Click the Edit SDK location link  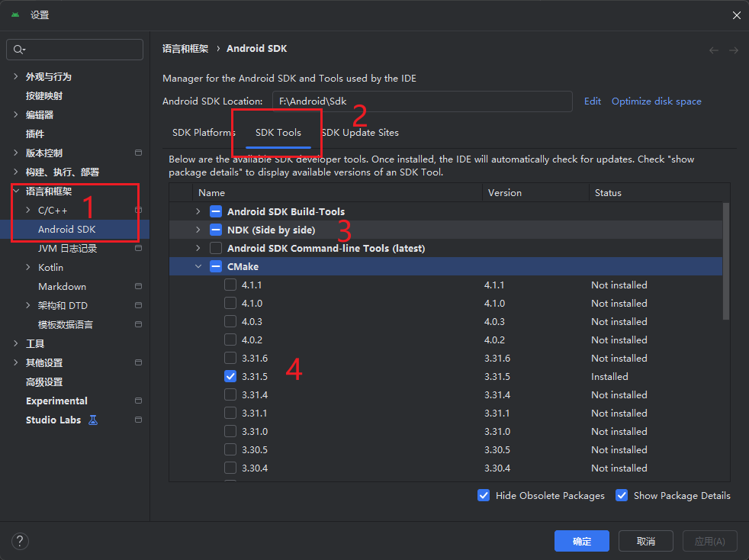click(x=593, y=101)
